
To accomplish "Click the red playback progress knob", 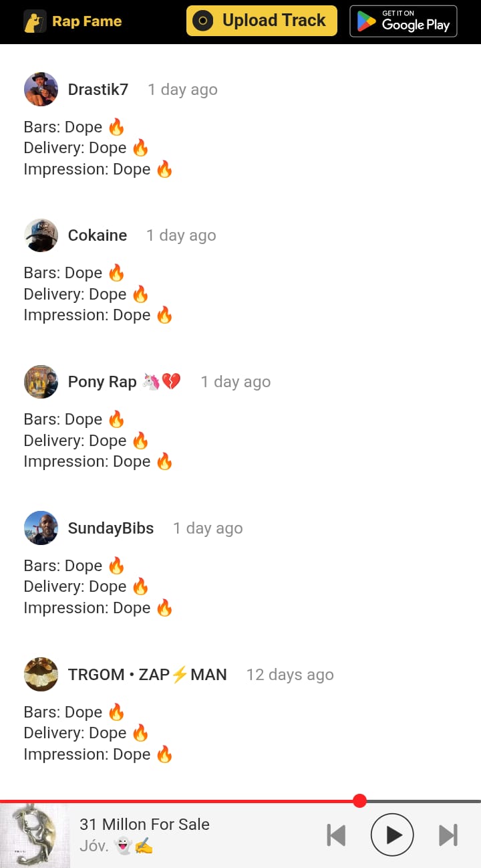I will point(359,800).
